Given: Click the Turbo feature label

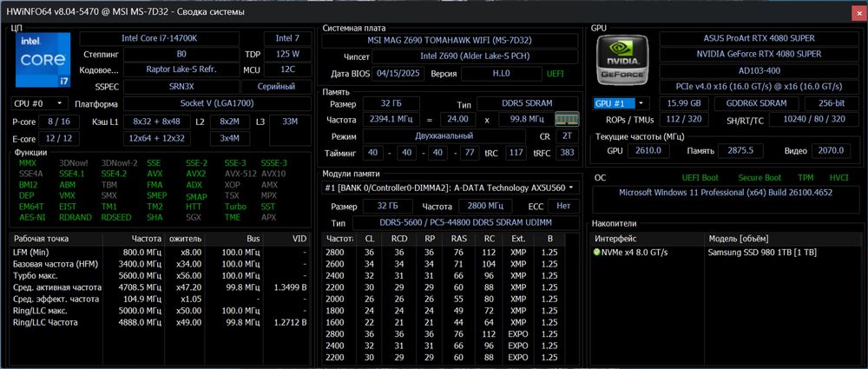Looking at the screenshot, I should pyautogui.click(x=235, y=206).
